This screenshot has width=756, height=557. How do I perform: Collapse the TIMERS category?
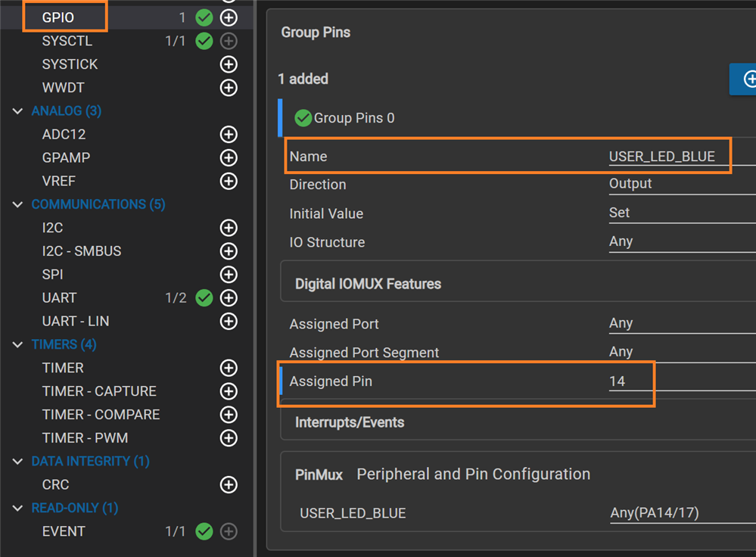point(18,345)
